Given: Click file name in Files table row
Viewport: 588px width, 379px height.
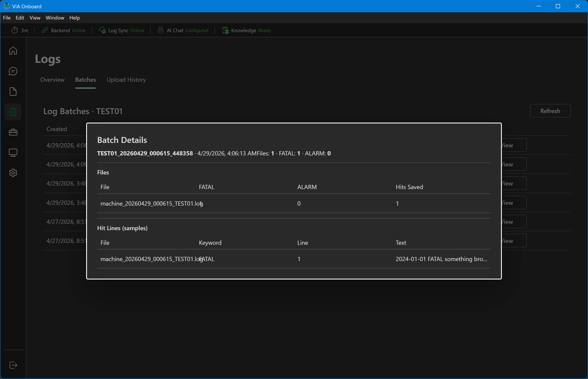Looking at the screenshot, I should tap(152, 203).
